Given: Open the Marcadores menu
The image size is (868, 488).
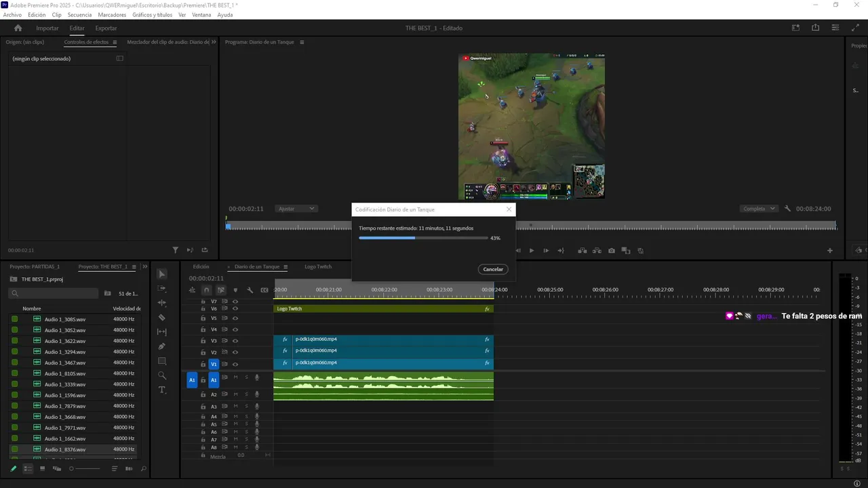Looking at the screenshot, I should [x=112, y=15].
